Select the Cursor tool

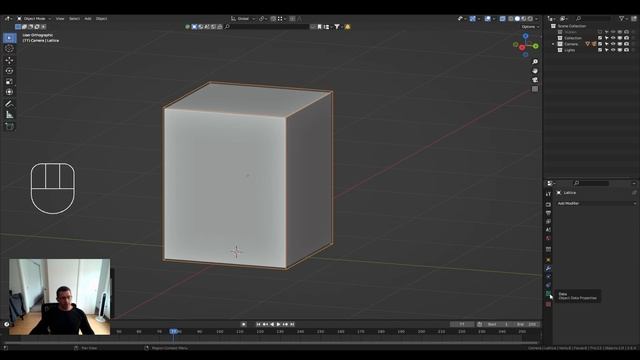[x=9, y=49]
